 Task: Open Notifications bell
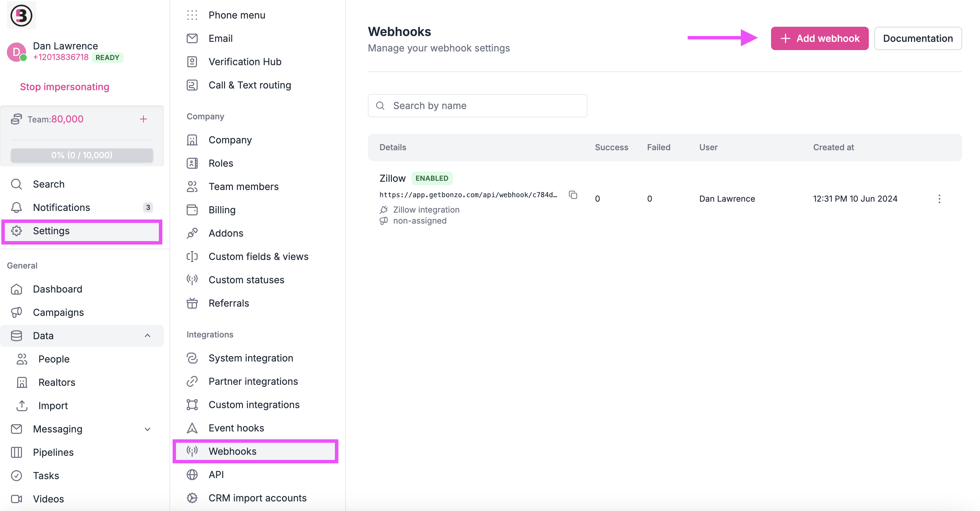(16, 207)
